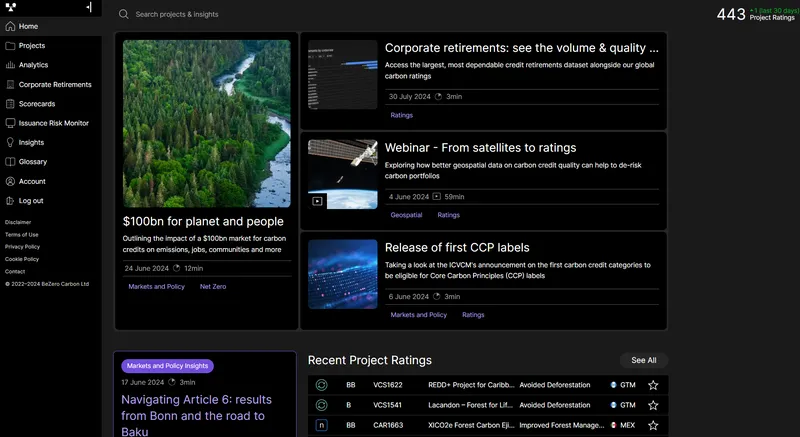
Task: Click Ratings tag under Webinar article
Action: [448, 215]
